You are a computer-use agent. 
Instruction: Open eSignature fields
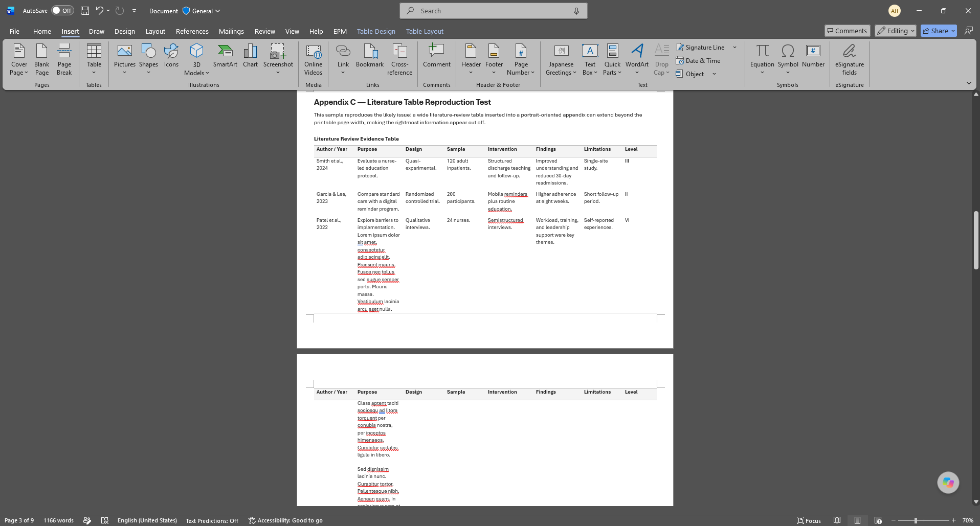coord(849,59)
